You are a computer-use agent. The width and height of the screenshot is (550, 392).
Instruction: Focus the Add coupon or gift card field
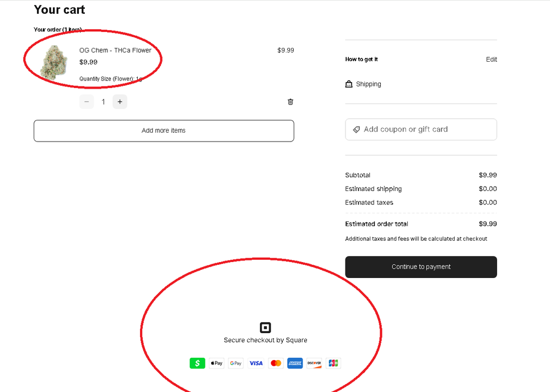pos(424,129)
